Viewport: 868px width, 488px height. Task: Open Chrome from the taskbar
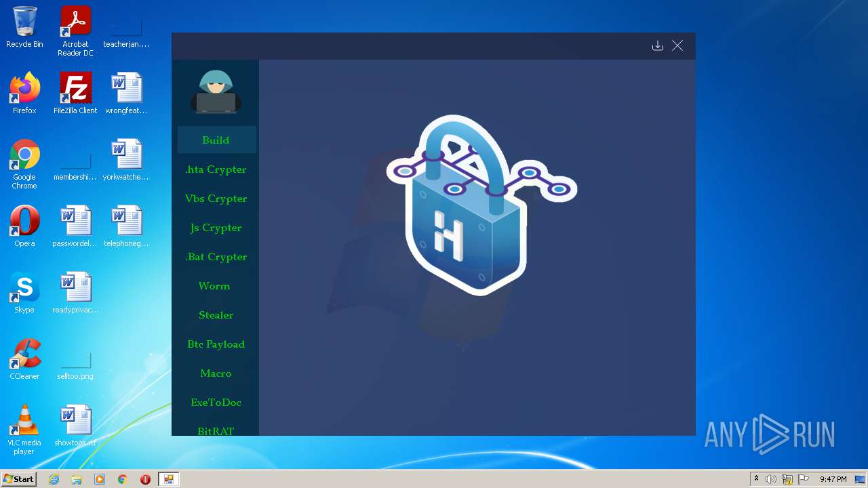123,479
